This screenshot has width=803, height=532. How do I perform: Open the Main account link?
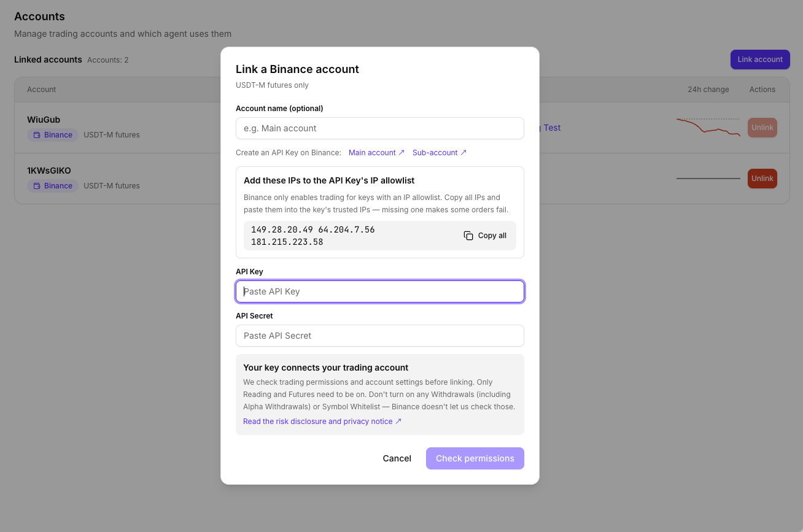tap(376, 153)
